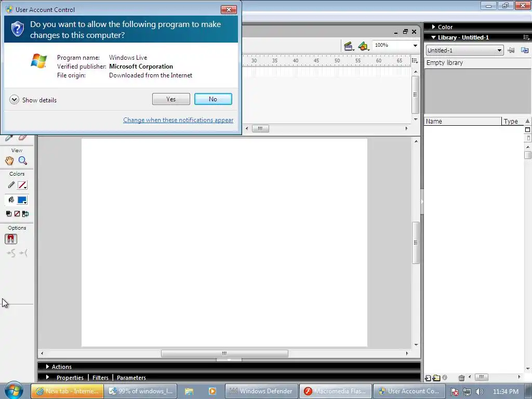Click the network tray icon
Viewport: 532px width, 399px height.
467,392
